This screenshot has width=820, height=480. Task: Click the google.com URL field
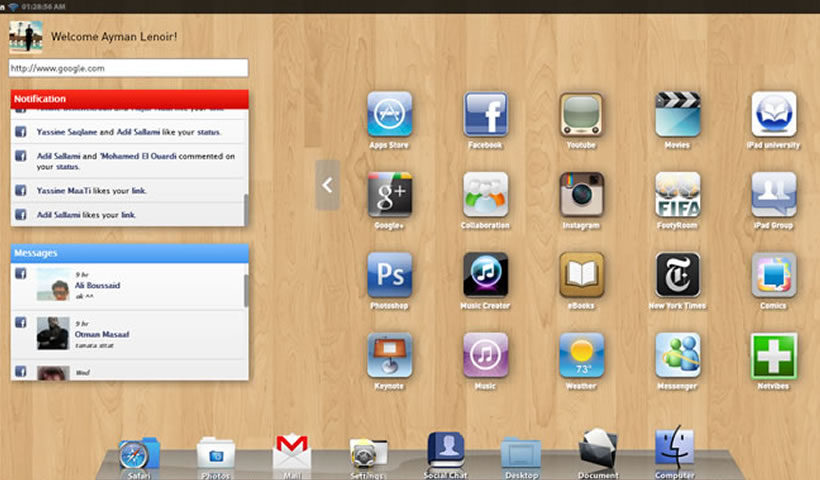pyautogui.click(x=128, y=68)
